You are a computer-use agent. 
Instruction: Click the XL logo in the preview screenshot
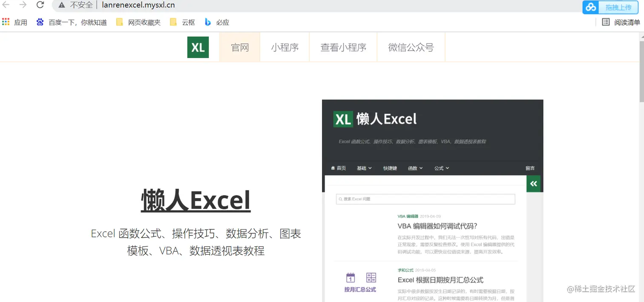[343, 119]
